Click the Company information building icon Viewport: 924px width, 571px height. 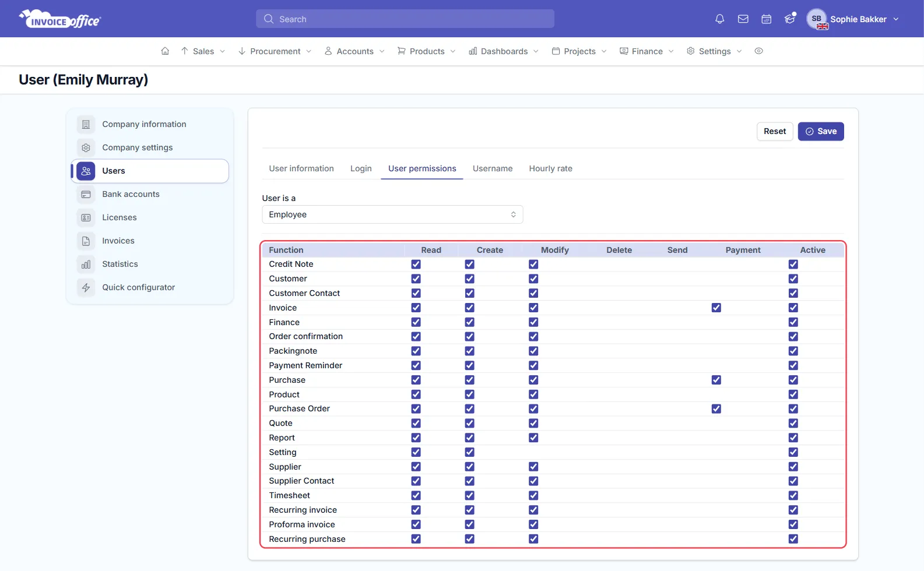point(86,124)
